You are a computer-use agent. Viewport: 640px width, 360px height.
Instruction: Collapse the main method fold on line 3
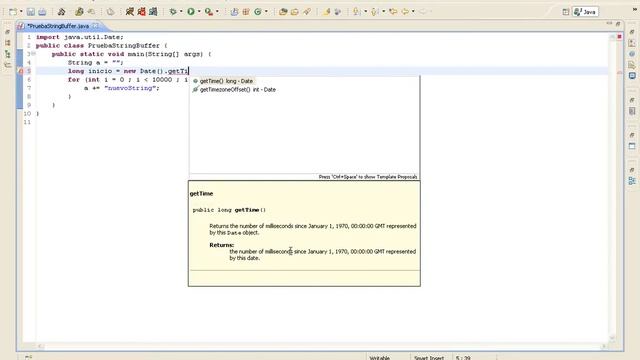click(33, 54)
